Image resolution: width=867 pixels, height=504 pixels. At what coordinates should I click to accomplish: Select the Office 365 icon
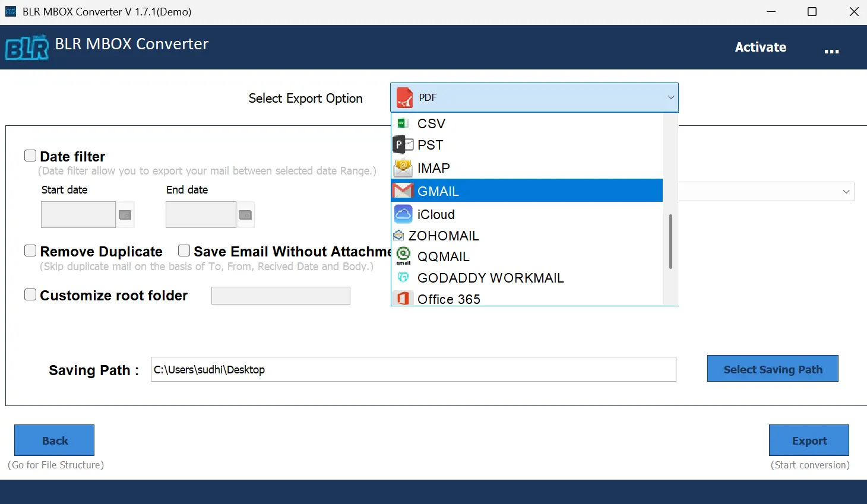[x=403, y=299]
